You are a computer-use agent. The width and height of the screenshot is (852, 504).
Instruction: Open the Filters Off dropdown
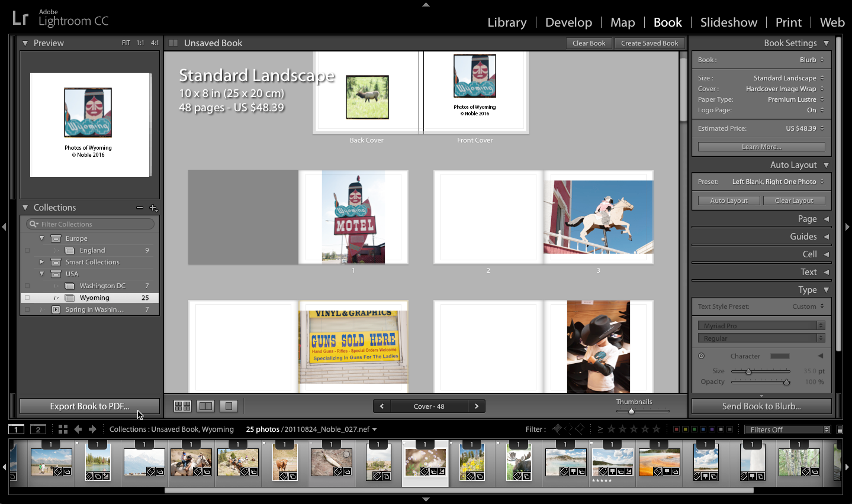[x=786, y=429]
